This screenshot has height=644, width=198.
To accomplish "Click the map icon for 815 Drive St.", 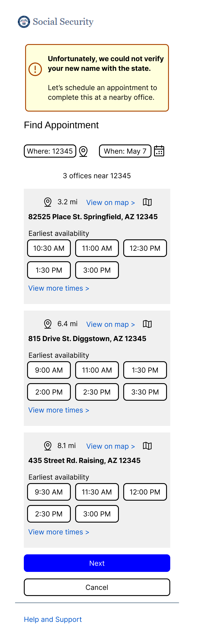I will [147, 324].
